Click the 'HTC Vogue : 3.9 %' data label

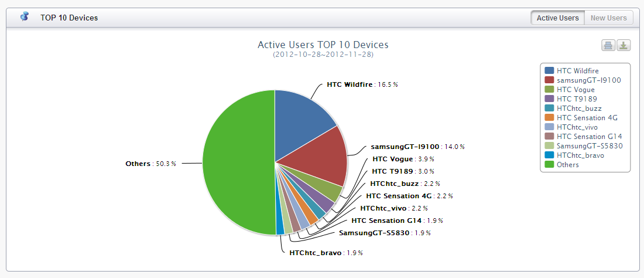coord(403,159)
